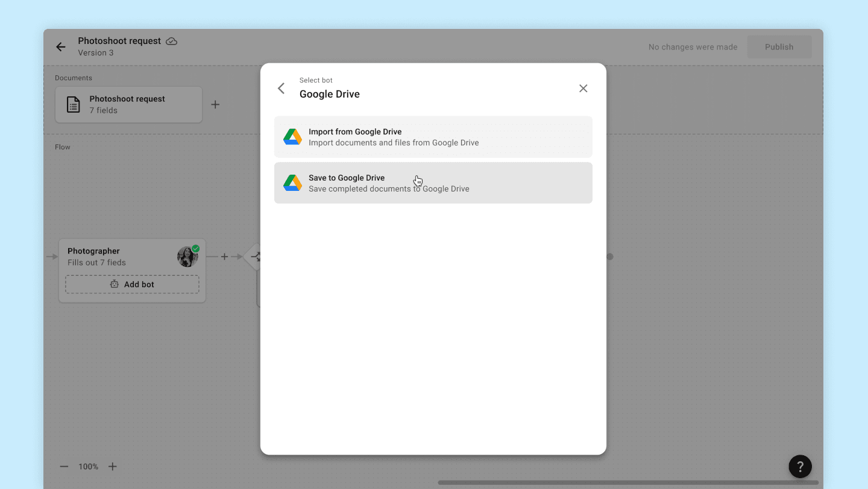Click the flow end node dot
The width and height of the screenshot is (868, 489).
(x=610, y=257)
